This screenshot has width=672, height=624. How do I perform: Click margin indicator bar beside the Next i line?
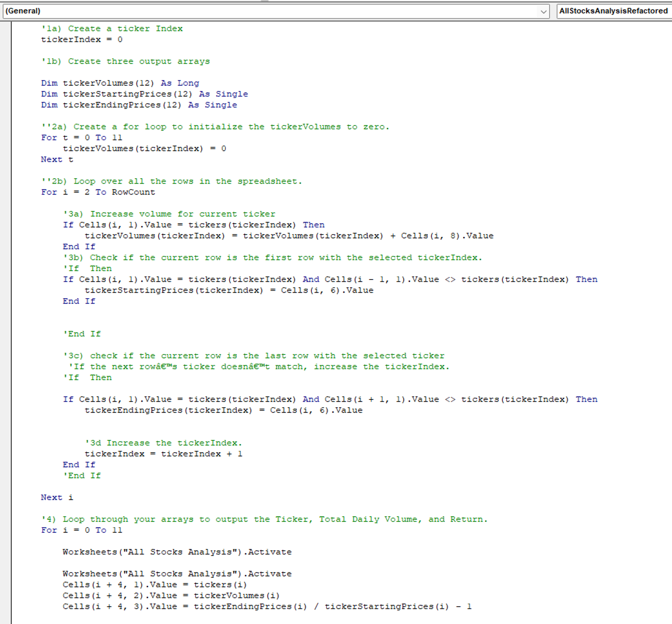(5, 498)
